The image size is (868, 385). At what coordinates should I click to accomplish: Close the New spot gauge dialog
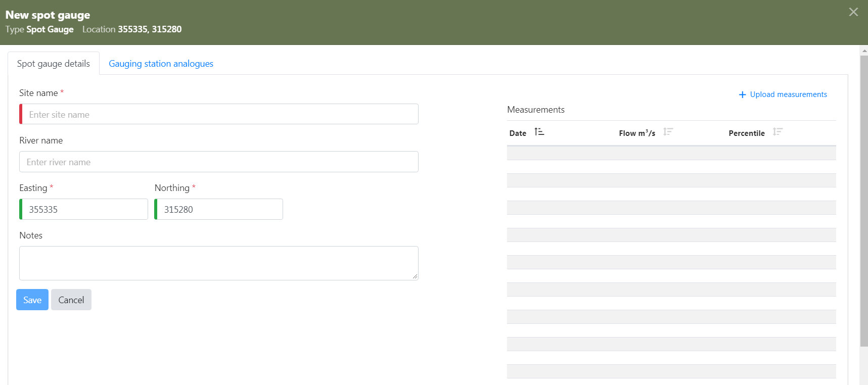[x=853, y=12]
